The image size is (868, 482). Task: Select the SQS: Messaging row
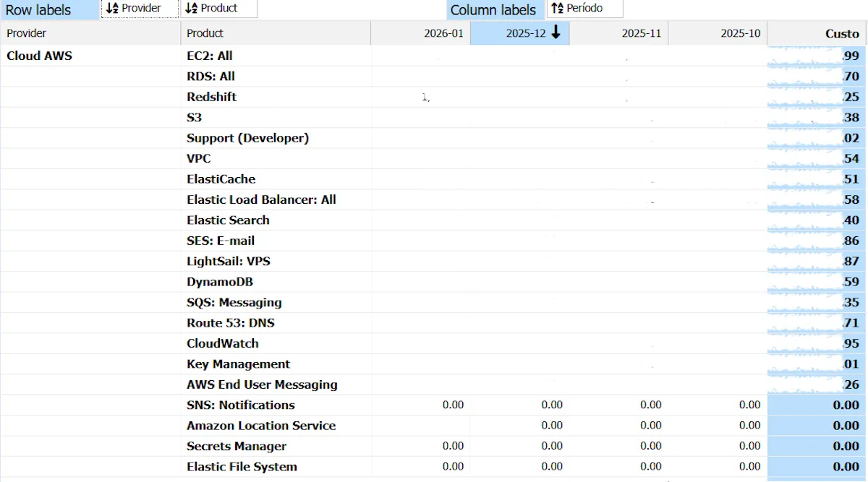tap(234, 302)
